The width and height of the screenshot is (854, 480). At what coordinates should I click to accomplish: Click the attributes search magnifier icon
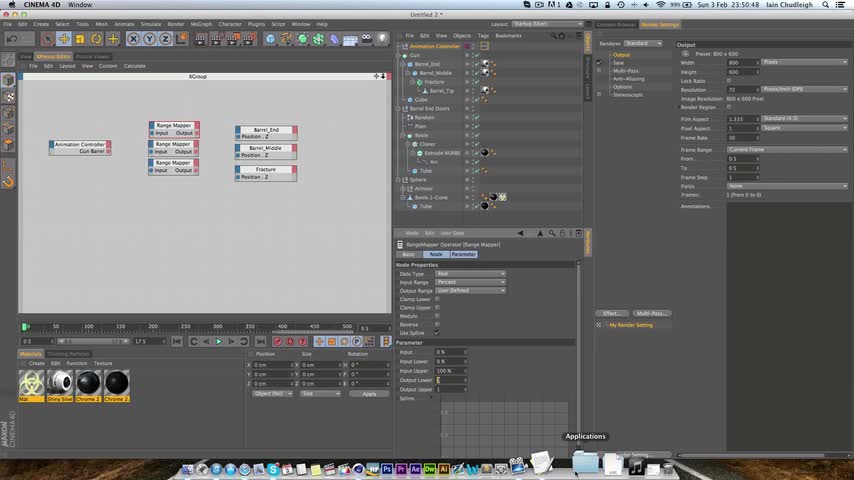pos(552,233)
